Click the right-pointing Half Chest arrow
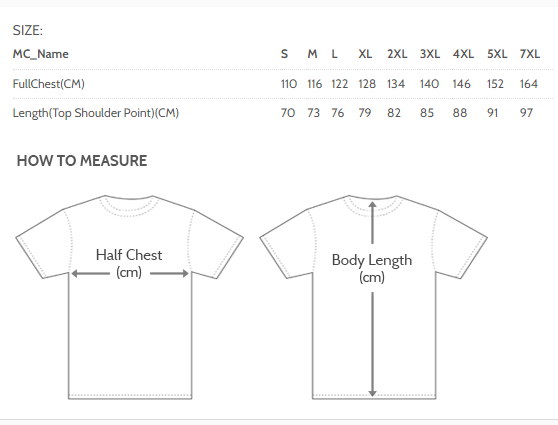Screen dimensions: 558x425 169,273
